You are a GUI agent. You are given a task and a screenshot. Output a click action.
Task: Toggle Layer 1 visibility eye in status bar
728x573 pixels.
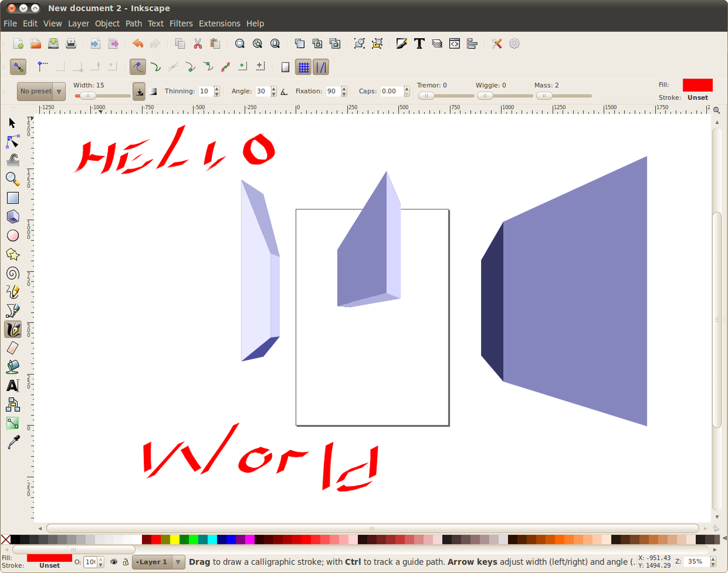click(113, 562)
